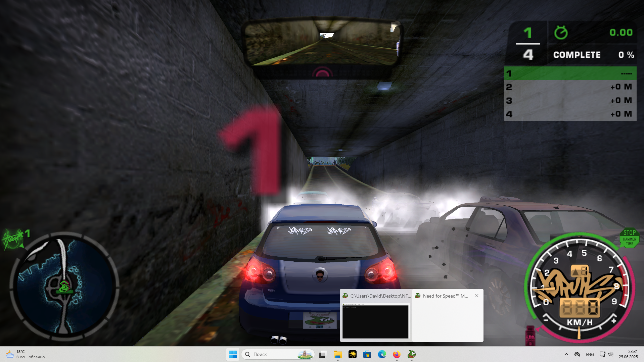This screenshot has height=362, width=644.
Task: Open the Windows Start menu
Action: (233, 354)
